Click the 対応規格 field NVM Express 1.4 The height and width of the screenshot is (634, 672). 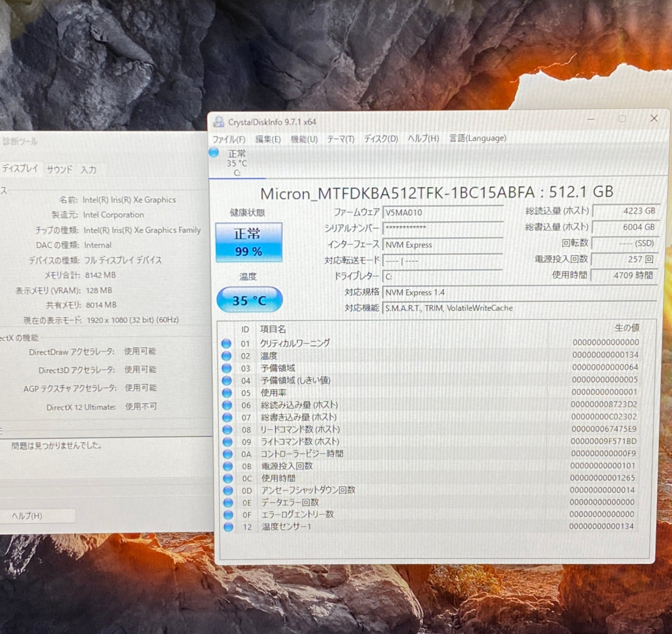pyautogui.click(x=519, y=292)
